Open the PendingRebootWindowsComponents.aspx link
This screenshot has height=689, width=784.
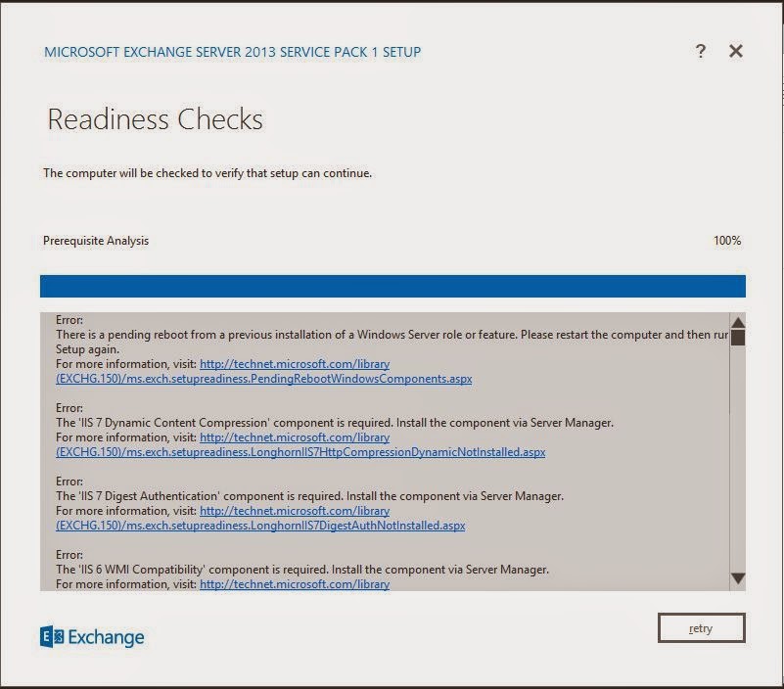click(264, 379)
